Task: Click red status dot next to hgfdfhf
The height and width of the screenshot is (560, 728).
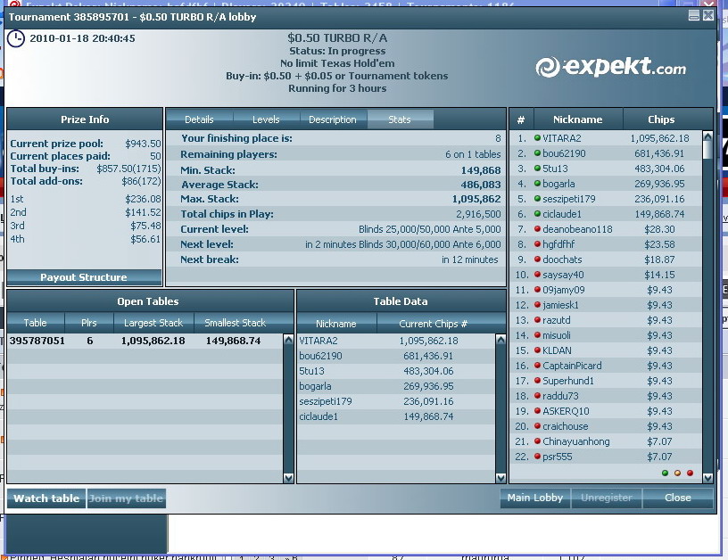Action: 537,244
